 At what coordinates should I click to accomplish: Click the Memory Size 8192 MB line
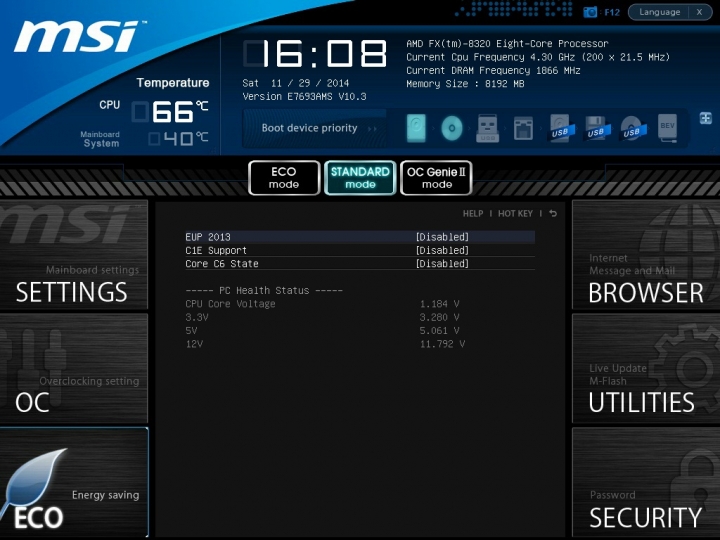point(465,84)
